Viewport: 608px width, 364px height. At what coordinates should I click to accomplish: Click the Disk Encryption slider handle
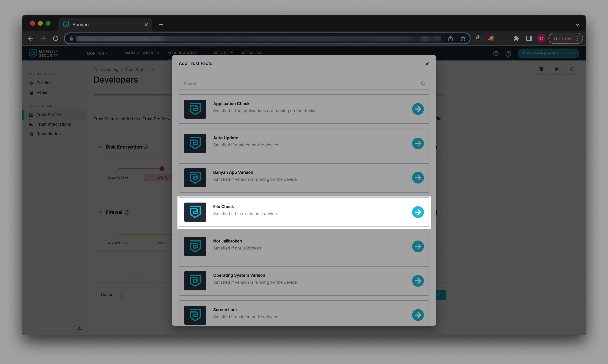(x=162, y=169)
